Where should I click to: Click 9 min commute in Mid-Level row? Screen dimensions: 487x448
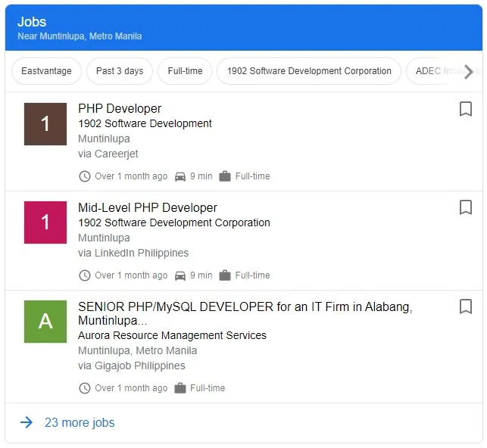coord(201,275)
